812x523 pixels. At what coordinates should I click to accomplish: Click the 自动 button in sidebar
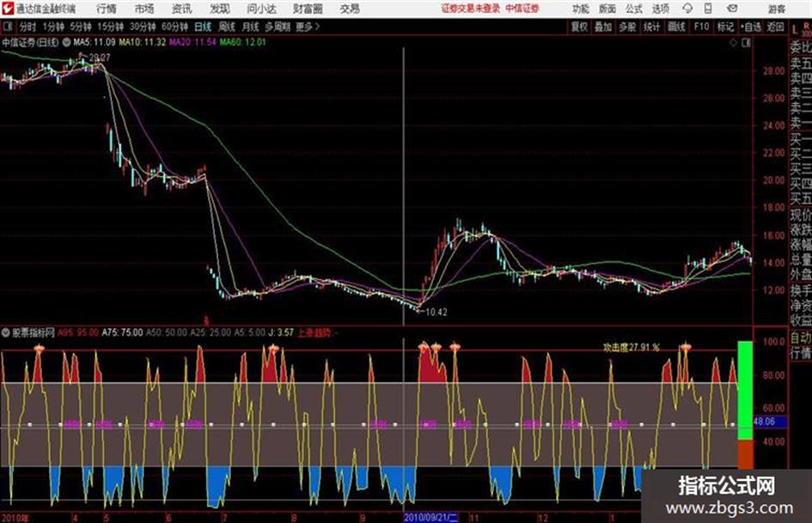[801, 338]
